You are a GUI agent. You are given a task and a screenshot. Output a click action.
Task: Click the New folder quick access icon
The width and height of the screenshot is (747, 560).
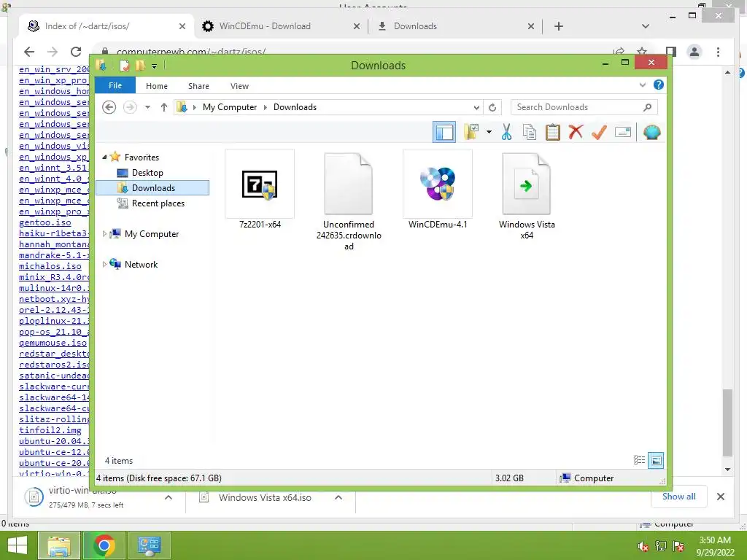coord(140,65)
